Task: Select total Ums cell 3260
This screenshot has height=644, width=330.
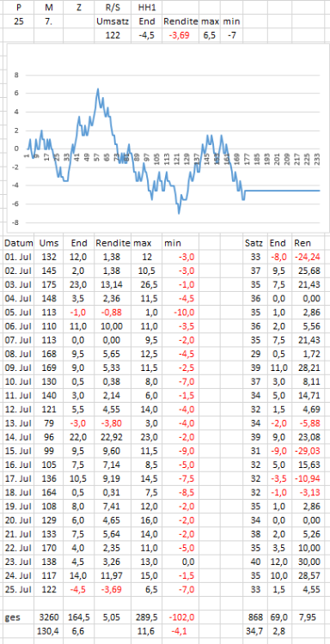Action: (48, 617)
